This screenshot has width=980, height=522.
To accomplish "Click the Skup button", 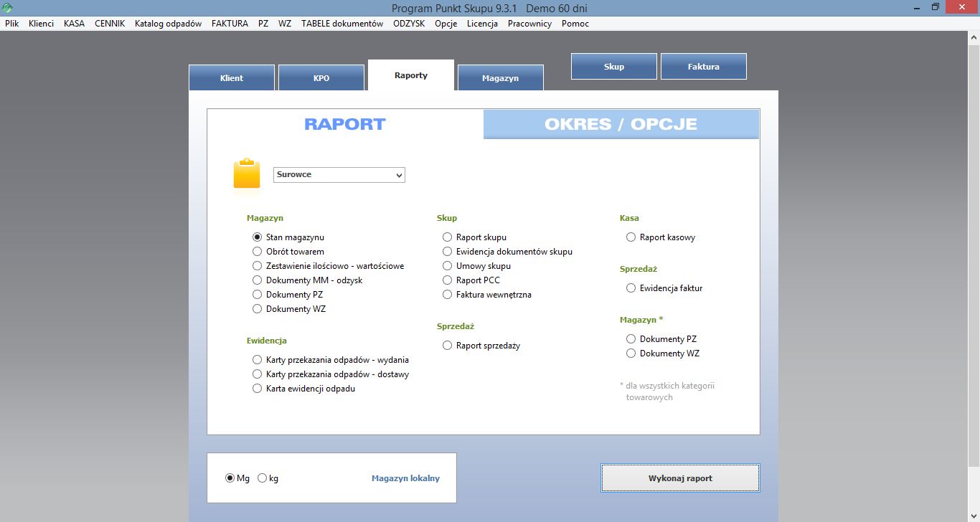I will pos(614,67).
